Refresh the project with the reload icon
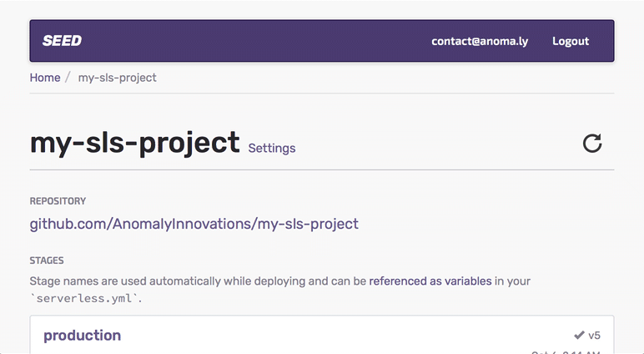 tap(592, 144)
